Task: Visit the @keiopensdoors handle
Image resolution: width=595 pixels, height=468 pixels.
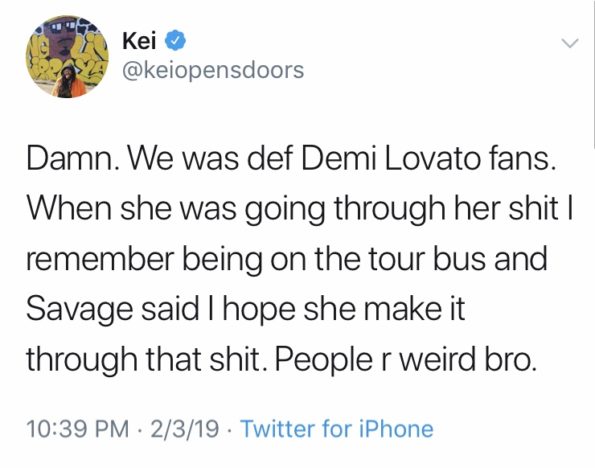Action: click(213, 70)
